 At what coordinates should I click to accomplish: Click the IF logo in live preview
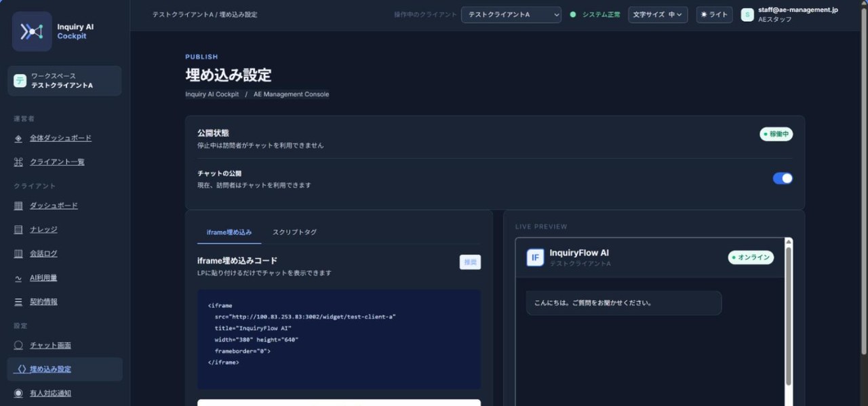pyautogui.click(x=535, y=257)
